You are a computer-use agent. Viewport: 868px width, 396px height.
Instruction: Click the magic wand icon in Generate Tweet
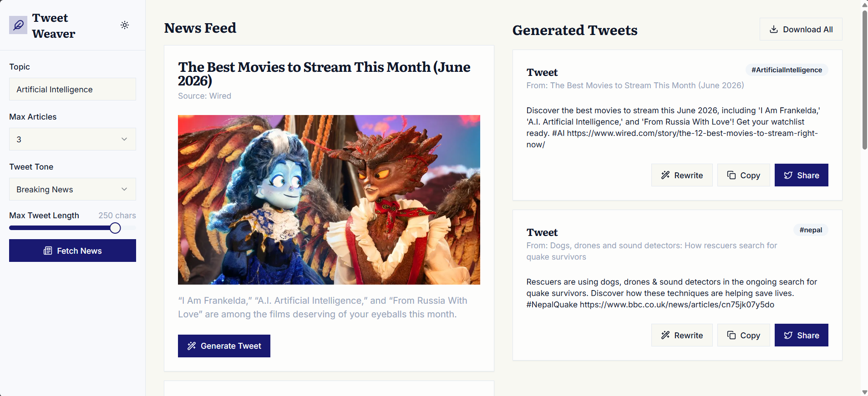(x=192, y=346)
